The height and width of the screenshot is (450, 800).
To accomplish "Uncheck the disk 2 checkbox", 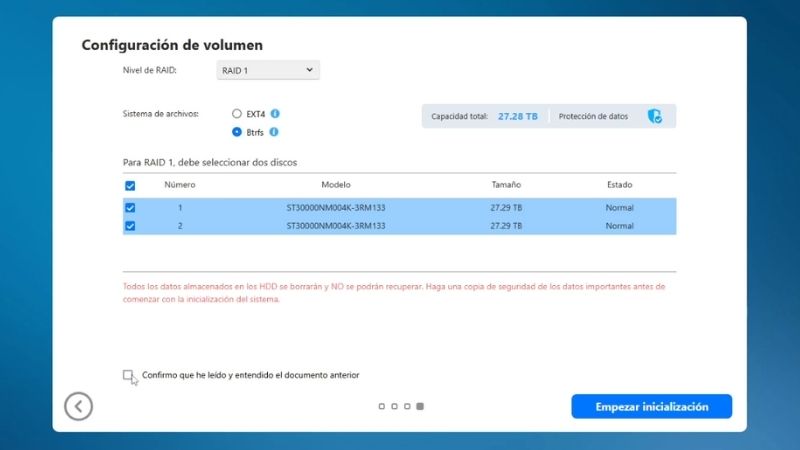I will pos(130,226).
